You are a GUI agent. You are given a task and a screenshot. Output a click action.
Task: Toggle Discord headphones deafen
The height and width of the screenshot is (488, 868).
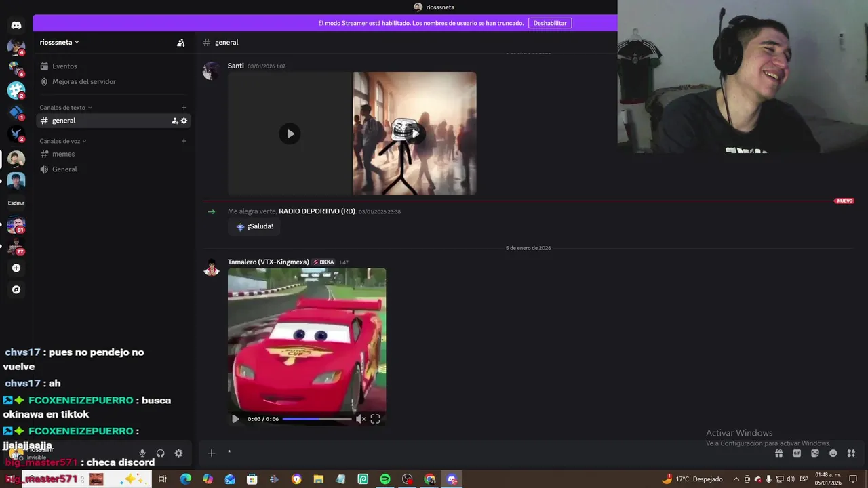tap(161, 453)
